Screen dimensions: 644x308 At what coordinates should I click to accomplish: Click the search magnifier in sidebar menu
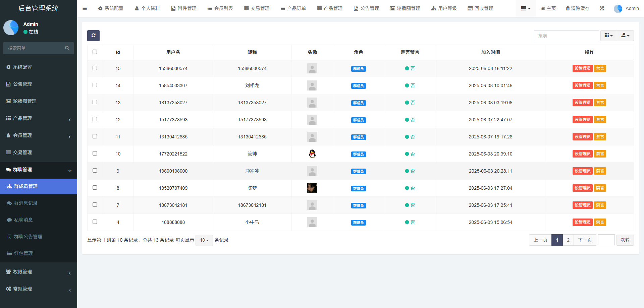click(67, 48)
